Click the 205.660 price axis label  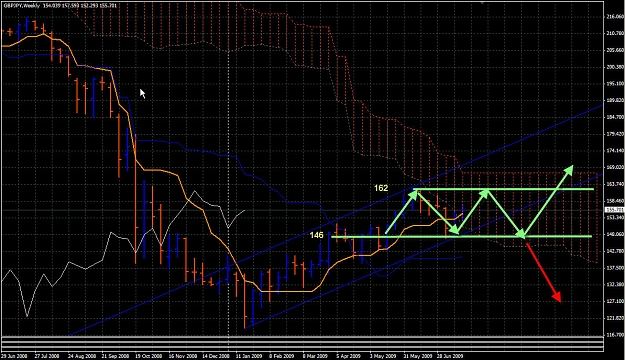coord(615,50)
